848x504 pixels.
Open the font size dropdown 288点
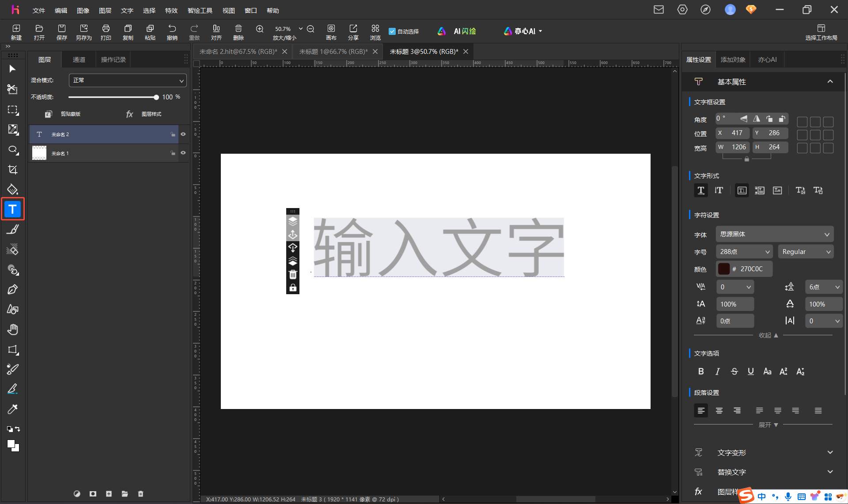[x=744, y=252]
